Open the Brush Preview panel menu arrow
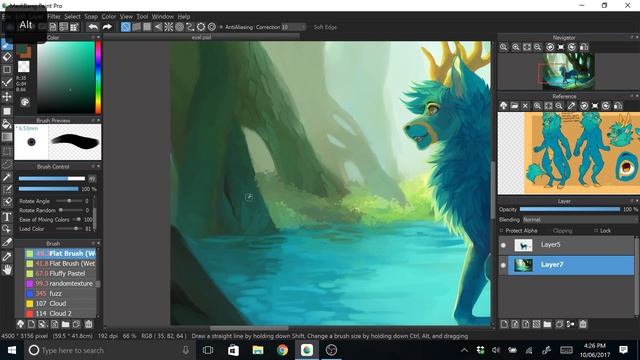 [99, 120]
